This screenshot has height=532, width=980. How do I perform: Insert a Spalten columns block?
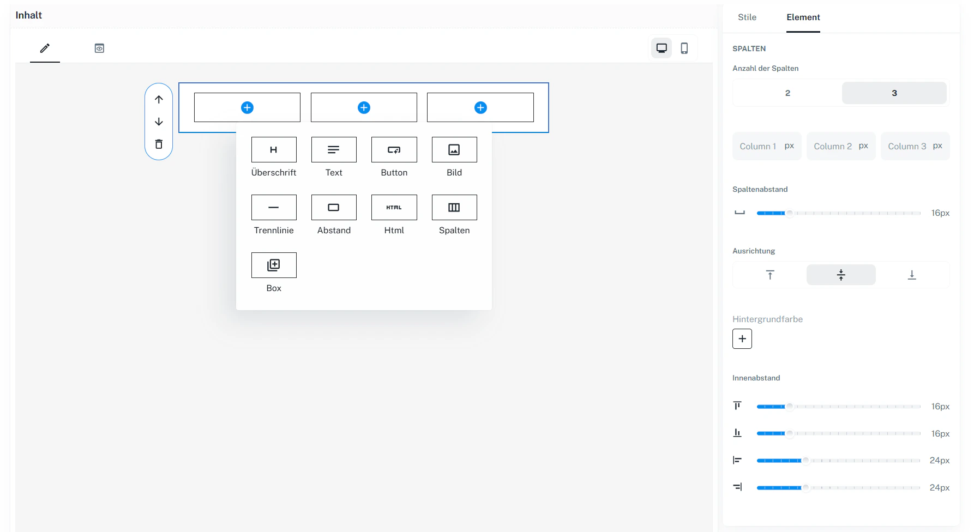[454, 208]
